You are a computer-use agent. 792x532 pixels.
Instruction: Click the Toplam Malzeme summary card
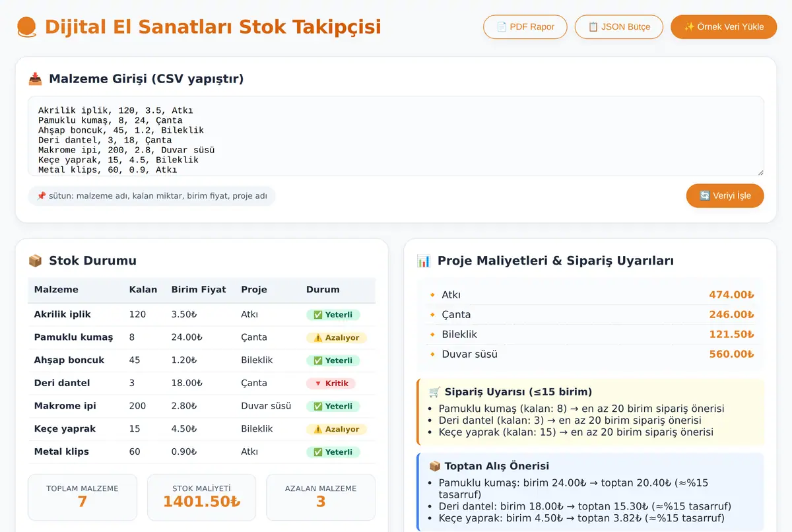[82, 497]
